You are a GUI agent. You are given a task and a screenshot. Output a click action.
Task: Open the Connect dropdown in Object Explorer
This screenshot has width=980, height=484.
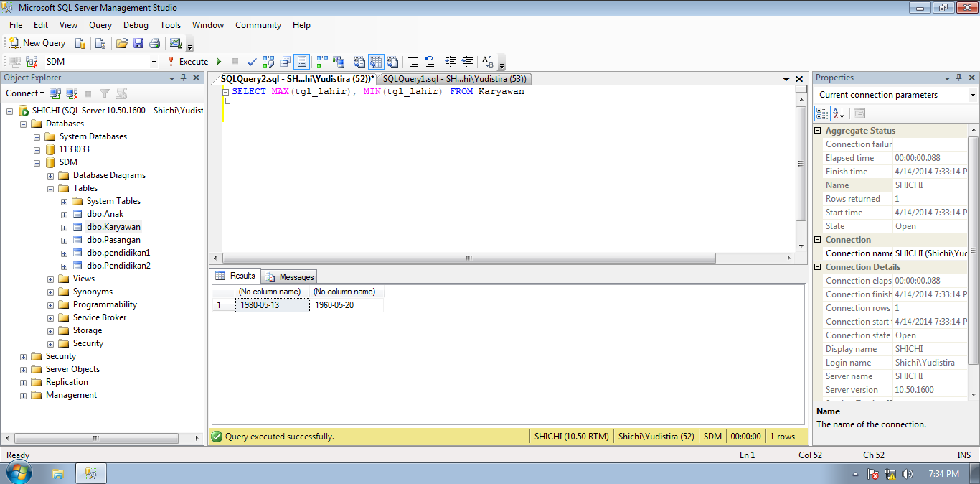[x=25, y=93]
